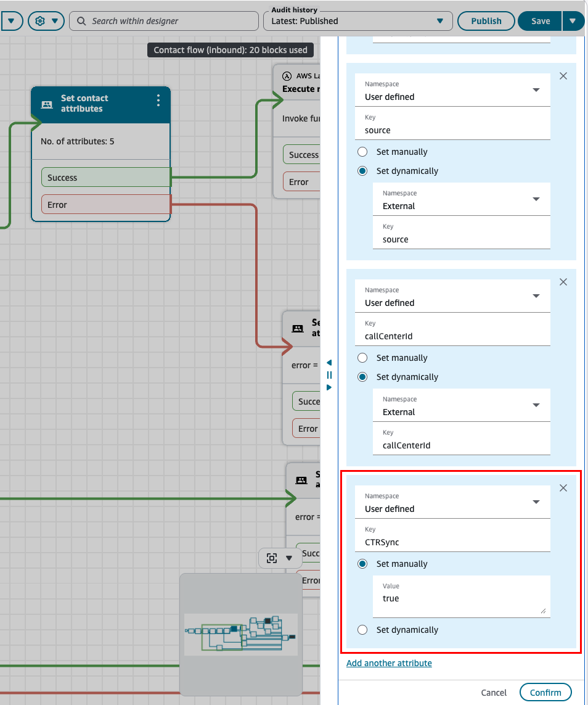This screenshot has height=705, width=588.
Task: Remove the CTRSync attribute with X
Action: pyautogui.click(x=563, y=488)
